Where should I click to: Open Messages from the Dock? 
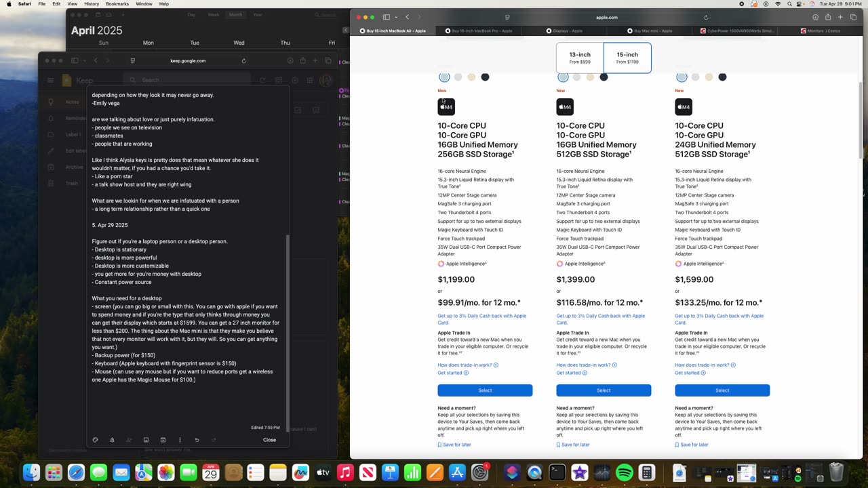(x=98, y=472)
